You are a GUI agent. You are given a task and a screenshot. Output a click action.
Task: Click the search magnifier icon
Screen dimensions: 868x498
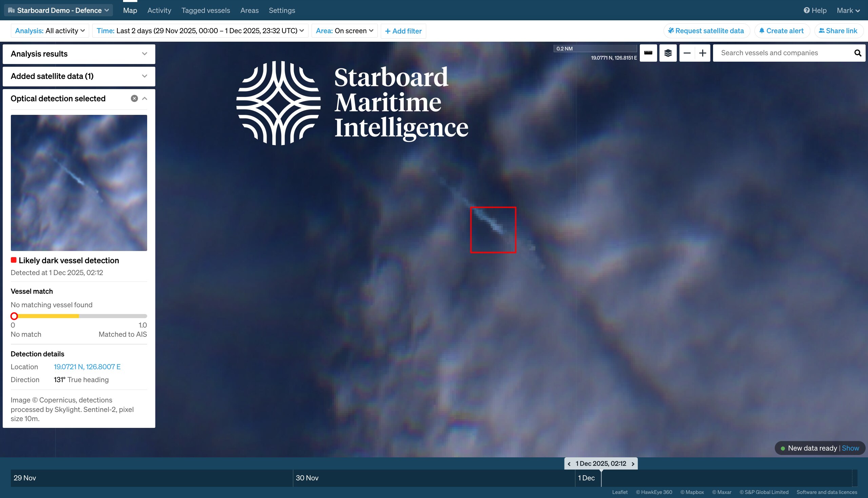tap(858, 53)
